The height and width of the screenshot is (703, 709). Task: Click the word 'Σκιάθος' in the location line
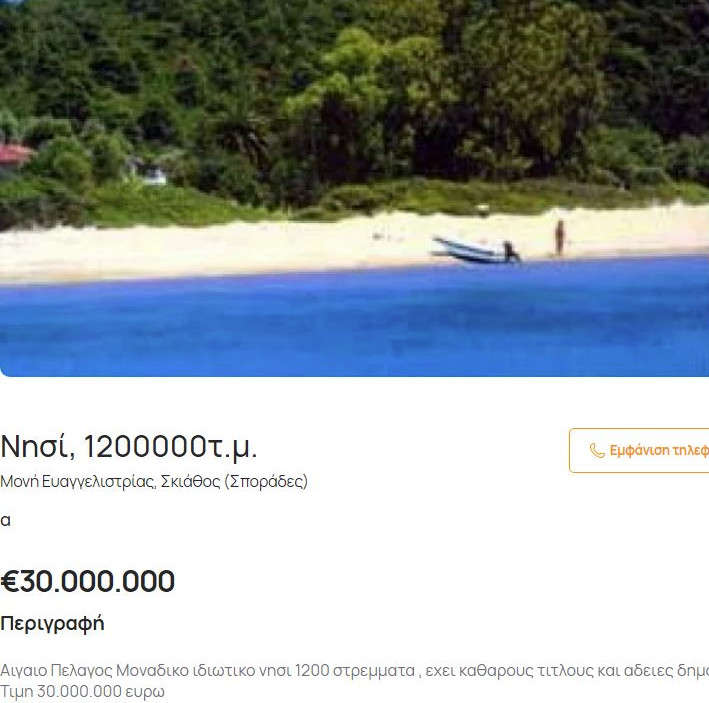(x=191, y=482)
